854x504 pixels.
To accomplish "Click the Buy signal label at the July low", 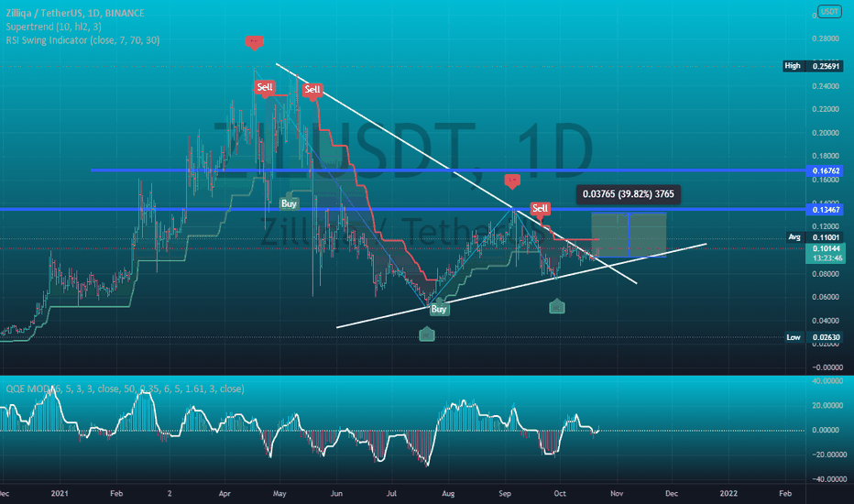I will pyautogui.click(x=438, y=309).
